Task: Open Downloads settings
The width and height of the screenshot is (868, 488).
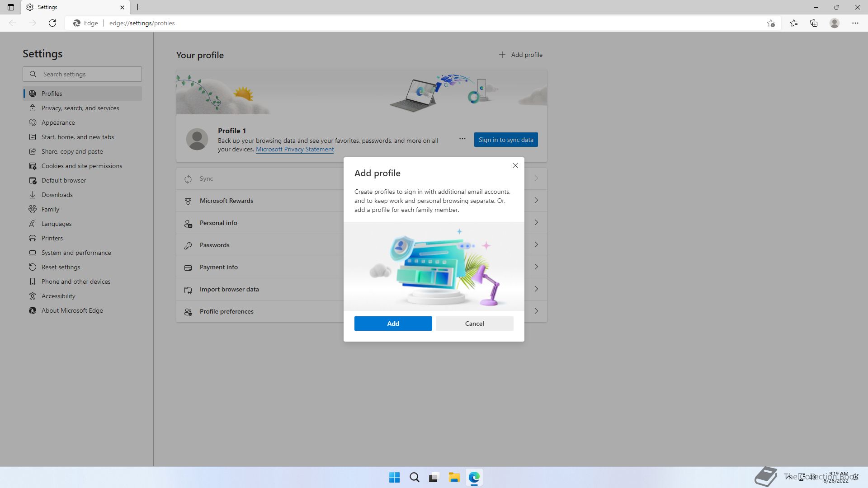Action: pos(82,195)
